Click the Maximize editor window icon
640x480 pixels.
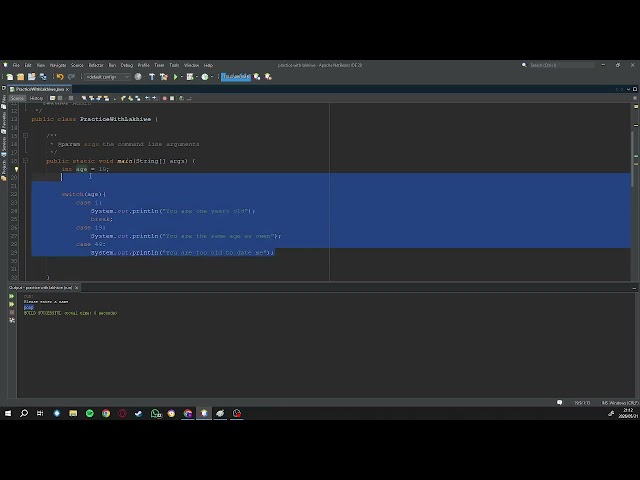(x=635, y=89)
